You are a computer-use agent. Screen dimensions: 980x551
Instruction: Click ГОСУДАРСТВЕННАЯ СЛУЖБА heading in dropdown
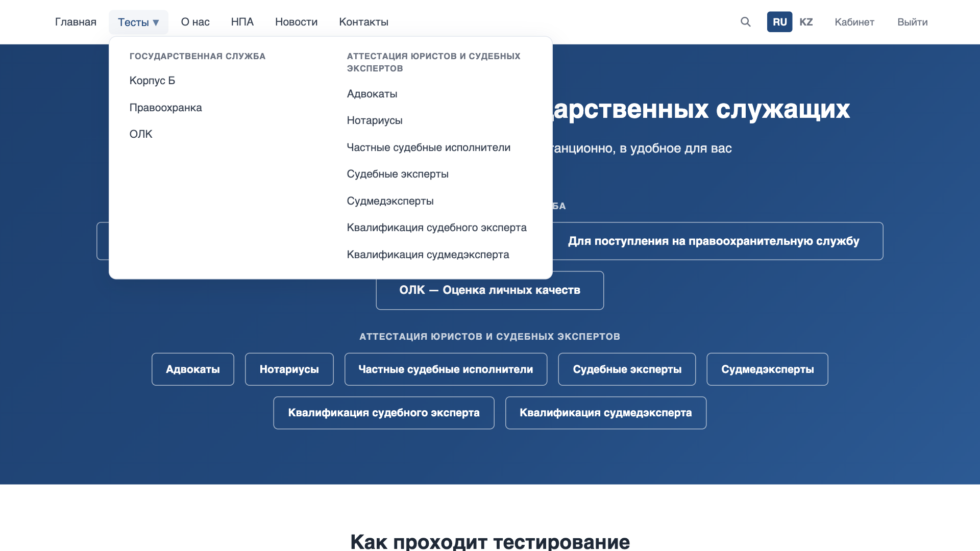[x=198, y=56]
